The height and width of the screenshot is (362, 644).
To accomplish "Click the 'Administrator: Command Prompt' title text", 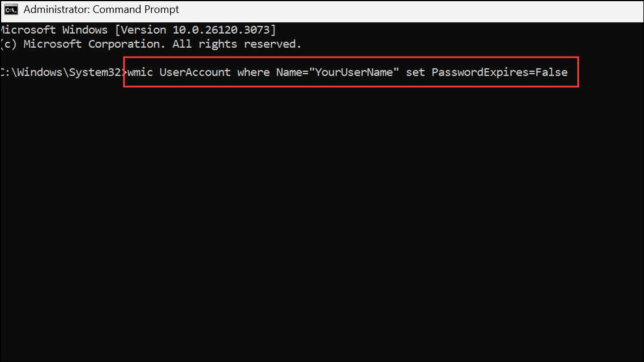I will (101, 9).
